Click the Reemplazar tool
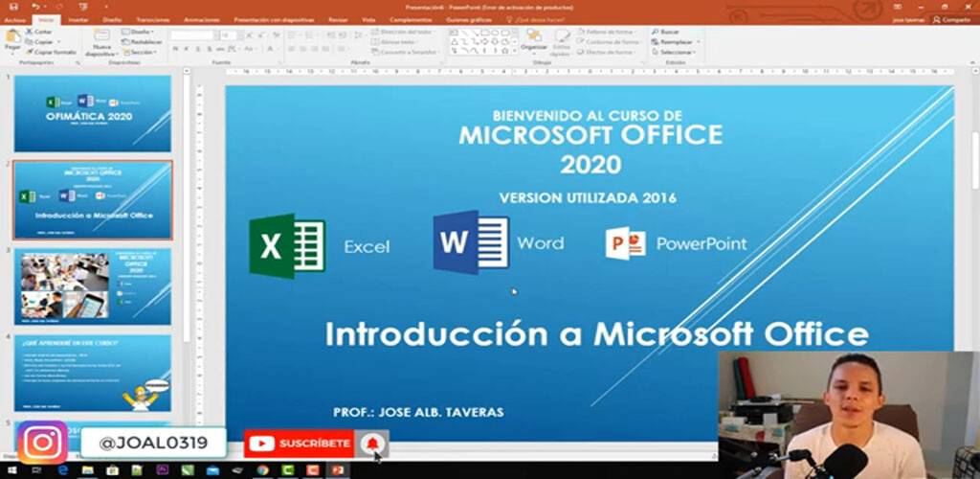Image resolution: width=980 pixels, height=479 pixels. 673,42
